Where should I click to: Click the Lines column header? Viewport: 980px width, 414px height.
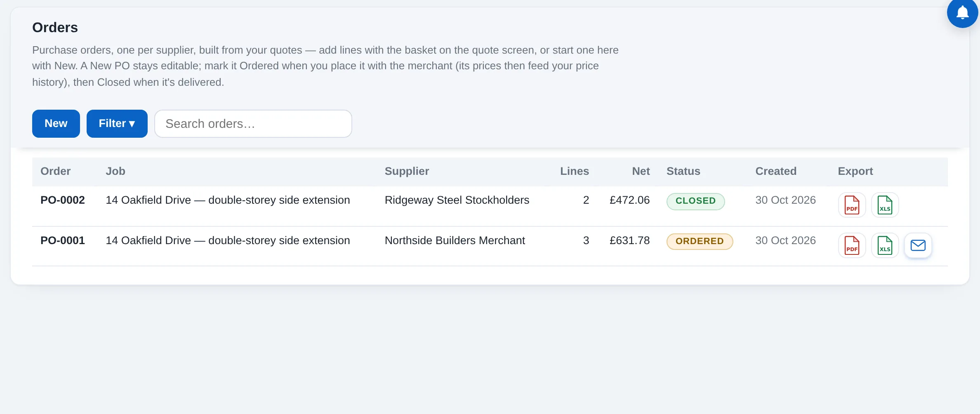[574, 171]
